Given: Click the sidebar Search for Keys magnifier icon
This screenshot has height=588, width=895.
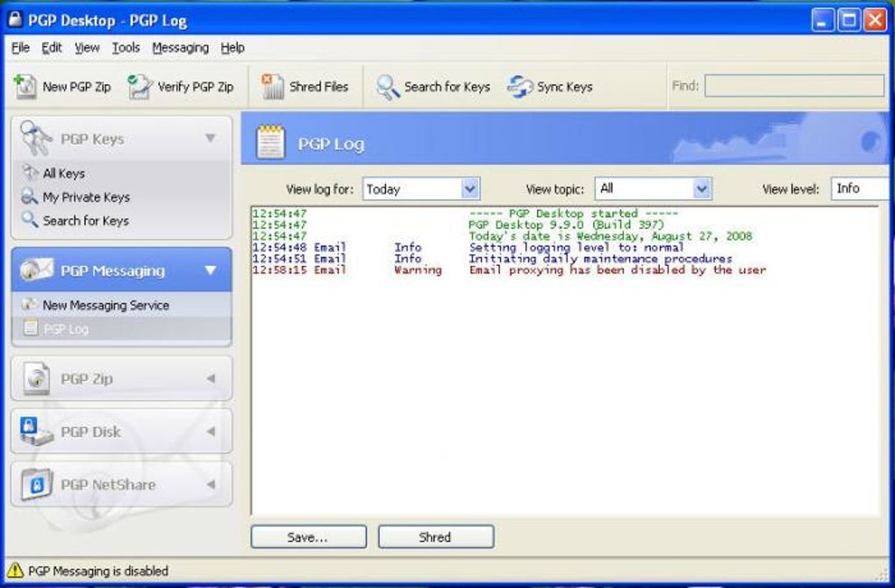Looking at the screenshot, I should pyautogui.click(x=30, y=219).
